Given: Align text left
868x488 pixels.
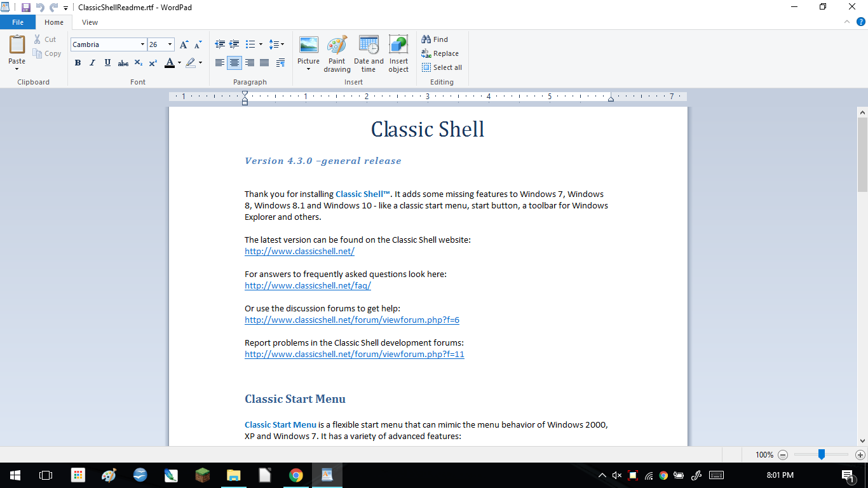Looking at the screenshot, I should [x=220, y=63].
